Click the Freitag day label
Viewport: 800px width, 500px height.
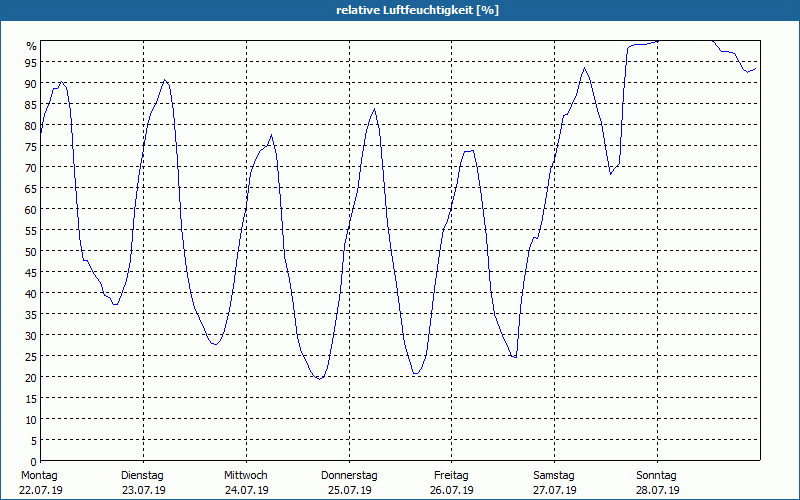click(451, 475)
